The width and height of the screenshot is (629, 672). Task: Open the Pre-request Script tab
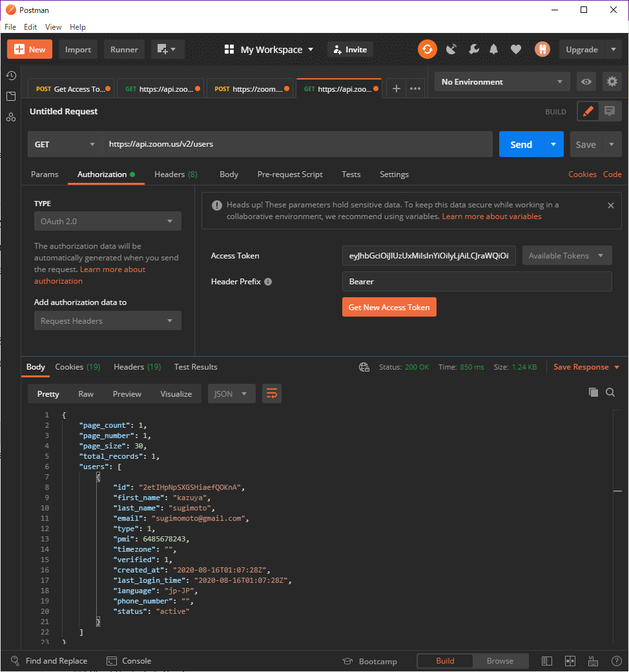(x=290, y=174)
